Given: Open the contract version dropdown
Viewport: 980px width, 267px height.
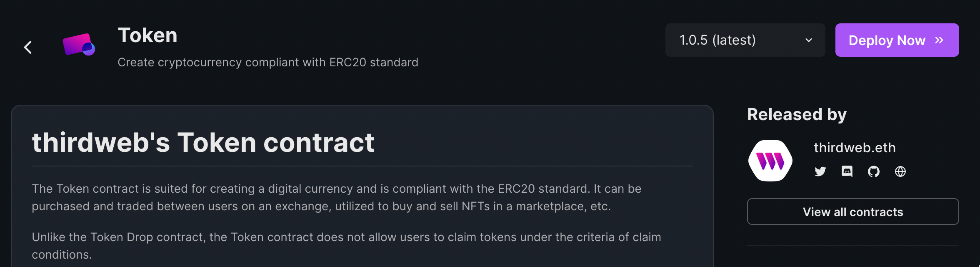Looking at the screenshot, I should pos(745,40).
